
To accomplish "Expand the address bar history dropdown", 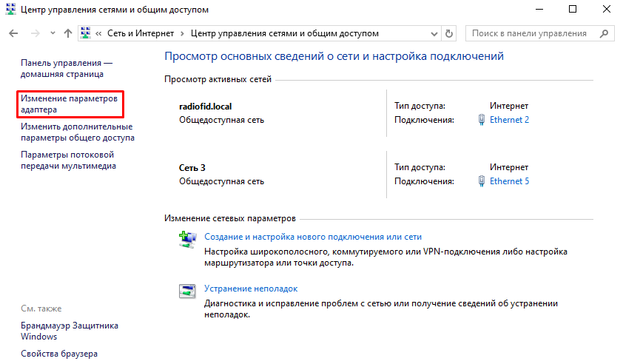I will 434,33.
